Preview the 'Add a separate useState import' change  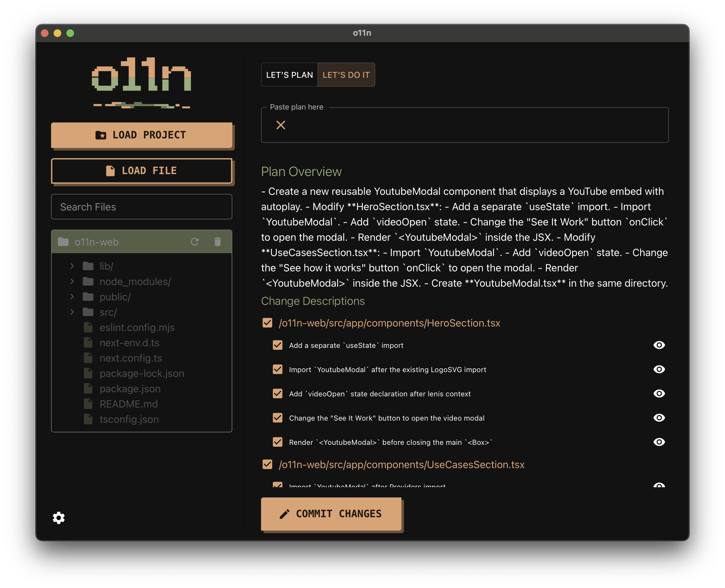(x=659, y=345)
